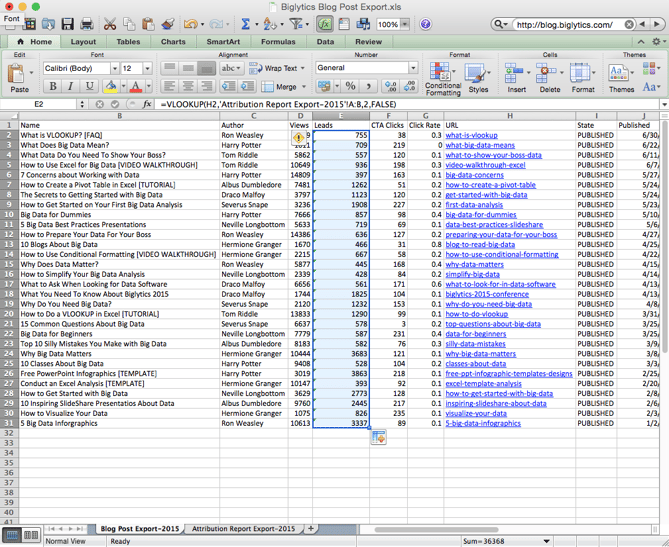The height and width of the screenshot is (547, 669).
Task: Click the Save disk icon in toolbar
Action: tap(68, 24)
